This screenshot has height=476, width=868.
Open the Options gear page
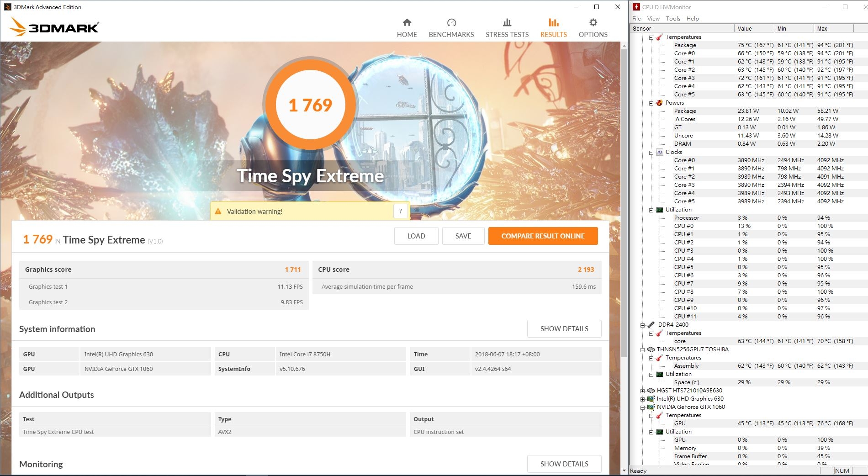coord(593,28)
